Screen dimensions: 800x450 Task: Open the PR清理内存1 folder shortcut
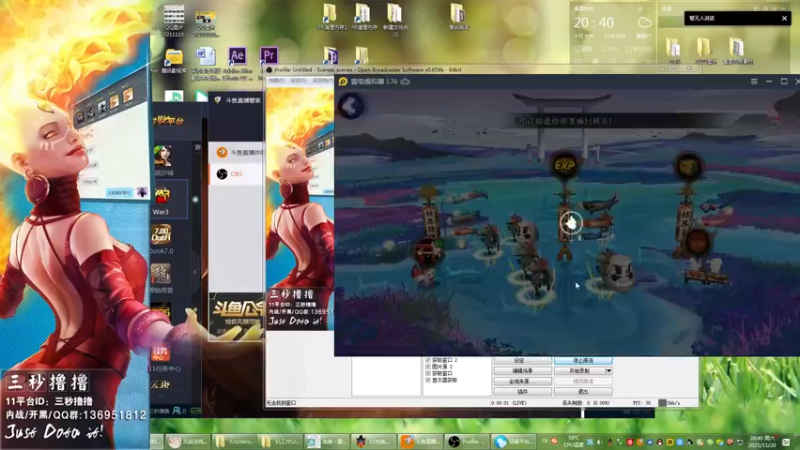331,17
